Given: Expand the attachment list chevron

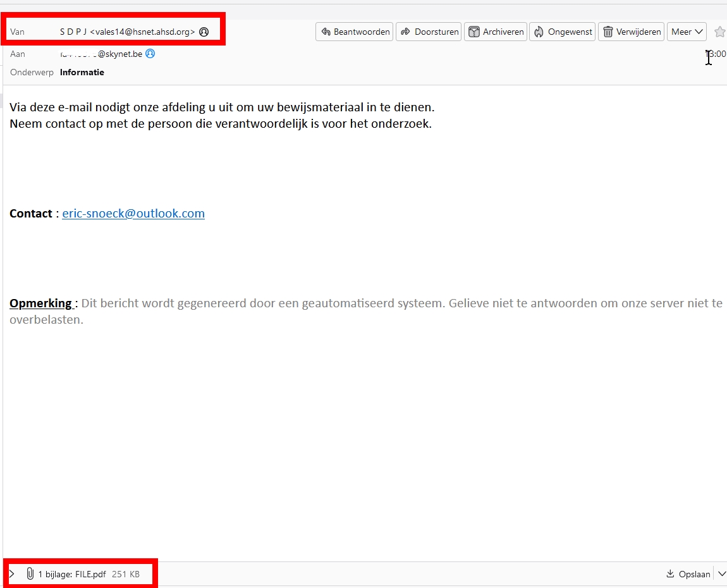Looking at the screenshot, I should click(12, 574).
